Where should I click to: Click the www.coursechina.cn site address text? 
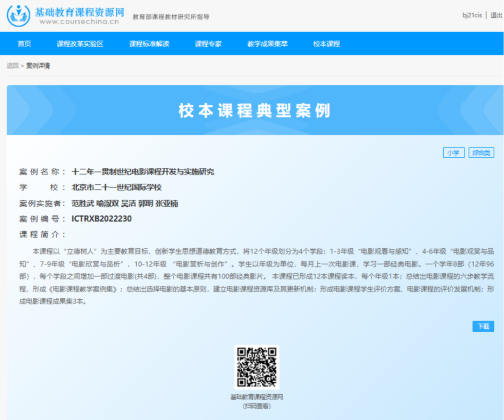point(79,21)
